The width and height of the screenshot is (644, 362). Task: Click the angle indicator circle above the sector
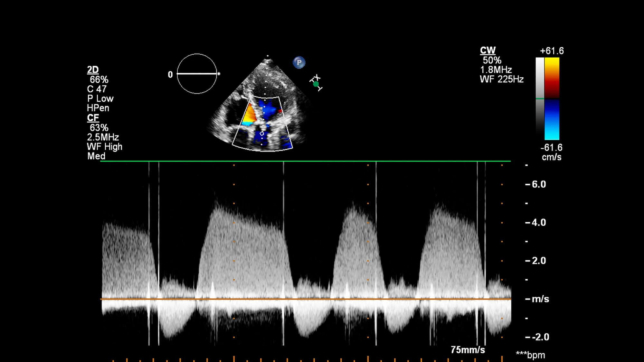[x=197, y=74]
